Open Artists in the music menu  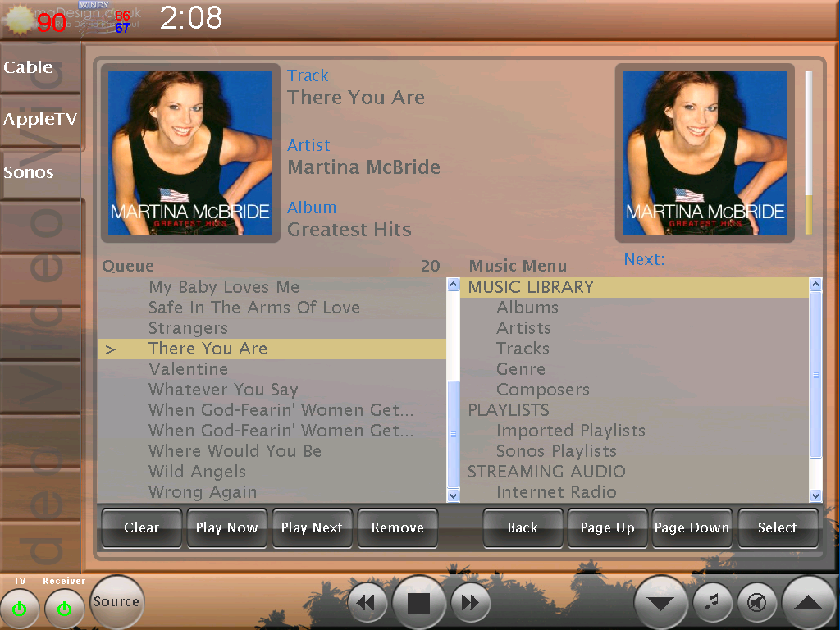[634, 328]
